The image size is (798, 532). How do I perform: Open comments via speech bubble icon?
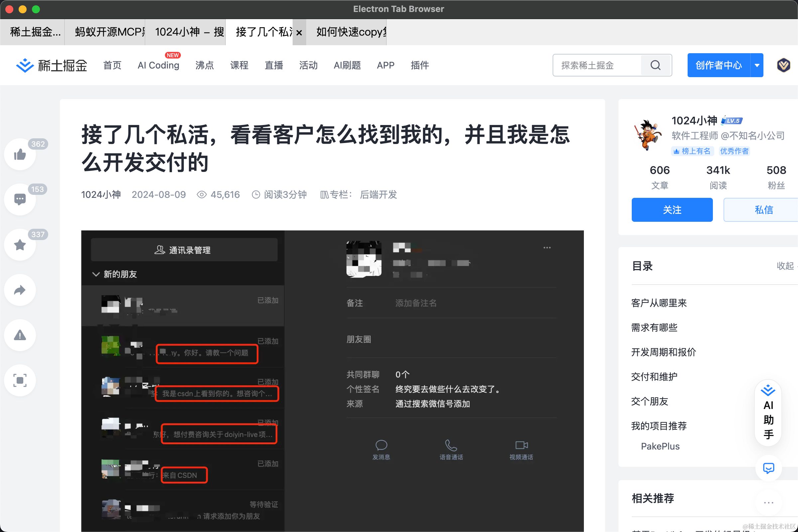(20, 200)
